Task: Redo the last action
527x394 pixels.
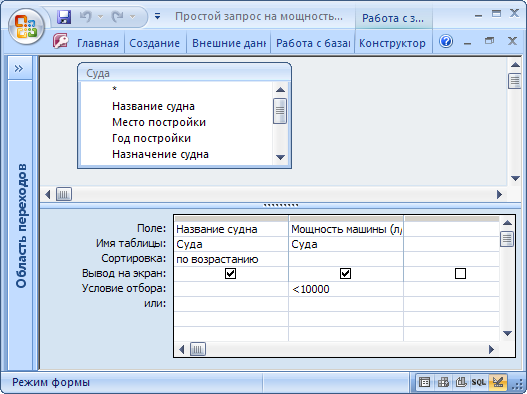Action: (117, 16)
